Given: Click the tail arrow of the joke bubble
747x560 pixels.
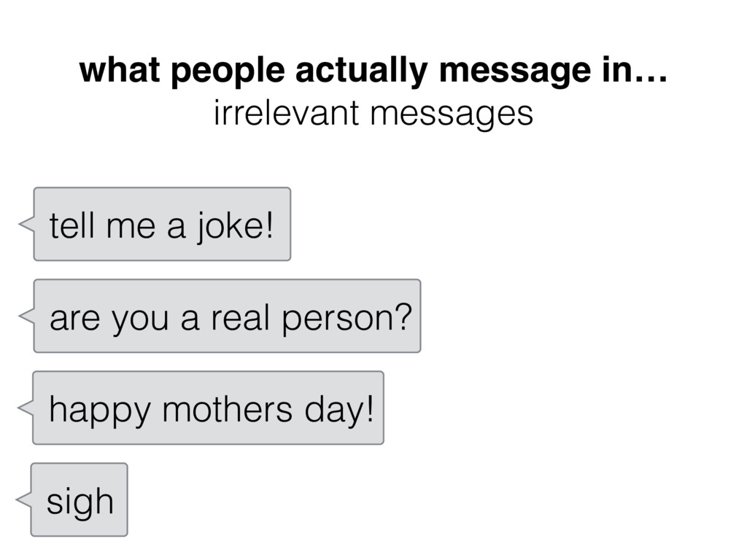Looking at the screenshot, I should point(26,224).
